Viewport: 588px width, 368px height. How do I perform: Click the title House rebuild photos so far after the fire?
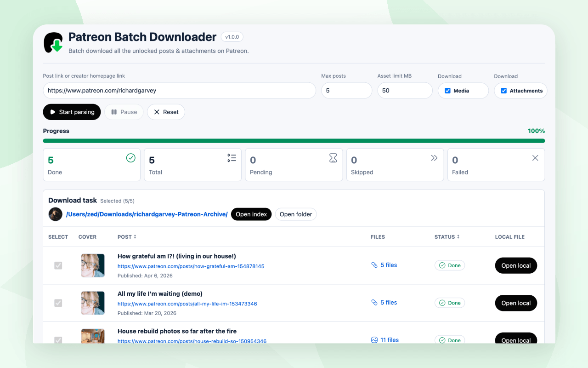pyautogui.click(x=177, y=331)
